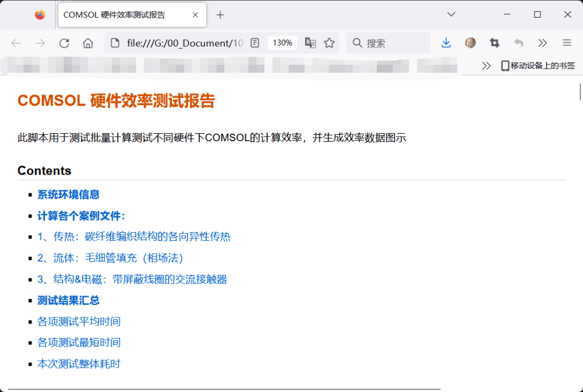This screenshot has height=392, width=583.
Task: Launch the screenshot tool icon
Action: click(494, 43)
